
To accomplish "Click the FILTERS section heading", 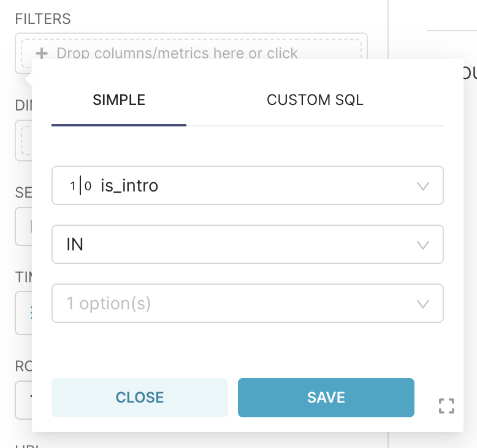I will pyautogui.click(x=43, y=19).
